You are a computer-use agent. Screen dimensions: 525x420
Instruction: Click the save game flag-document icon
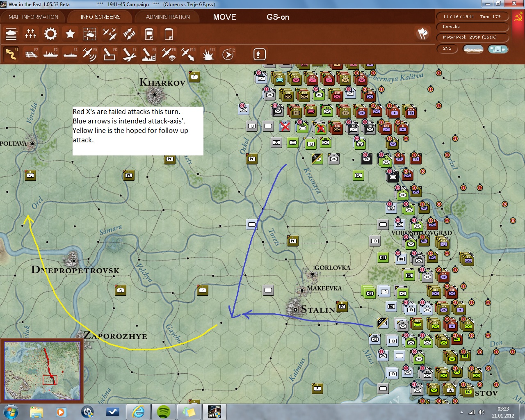tap(149, 34)
